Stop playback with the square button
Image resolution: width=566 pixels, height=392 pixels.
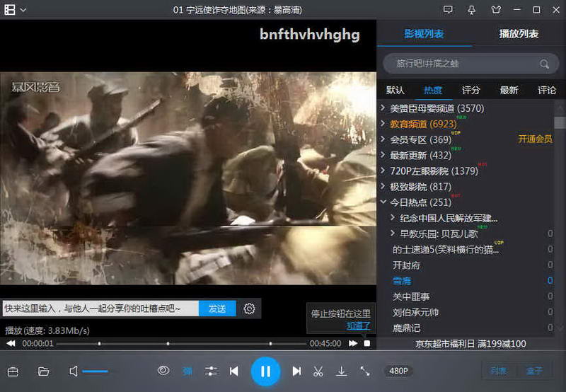pos(366,343)
